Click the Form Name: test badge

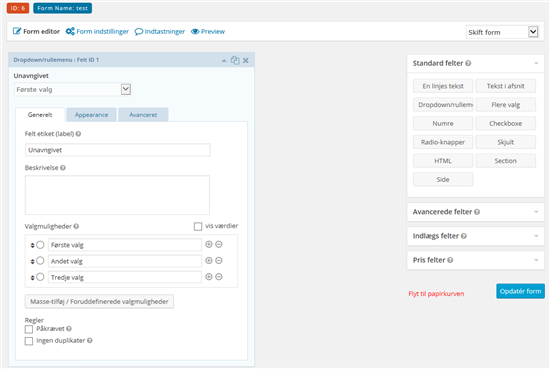point(62,8)
